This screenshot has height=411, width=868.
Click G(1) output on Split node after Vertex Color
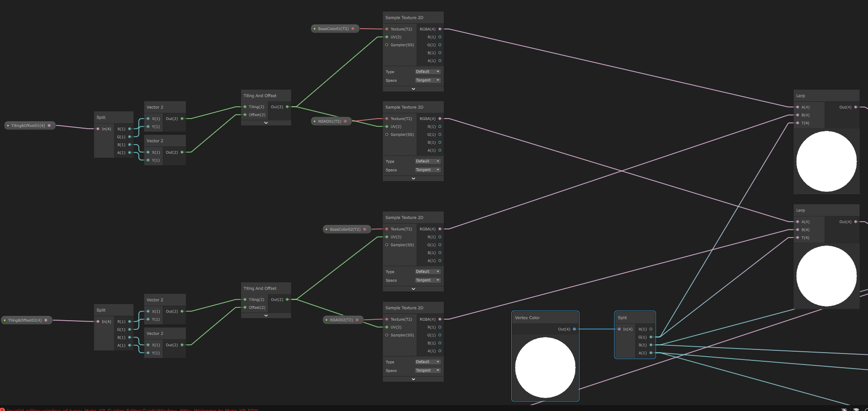pyautogui.click(x=651, y=337)
